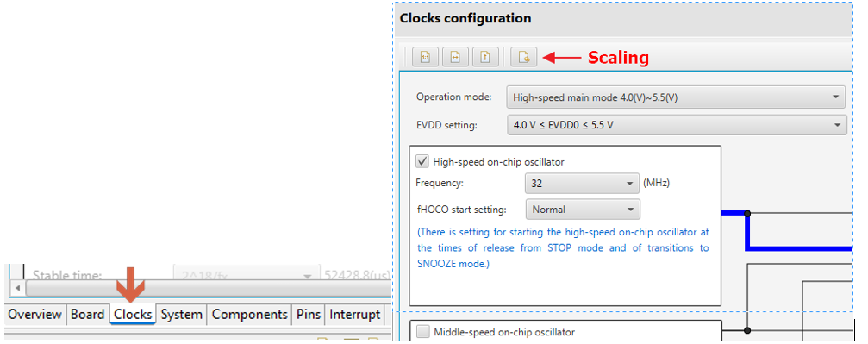This screenshot has height=344, width=868.
Task: Go to the Components tab
Action: 250,315
